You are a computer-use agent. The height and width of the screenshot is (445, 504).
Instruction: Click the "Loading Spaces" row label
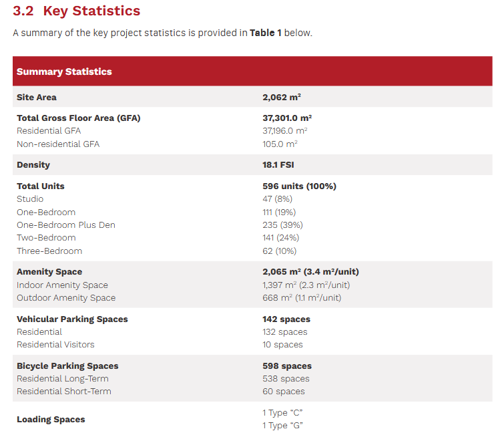pyautogui.click(x=51, y=420)
